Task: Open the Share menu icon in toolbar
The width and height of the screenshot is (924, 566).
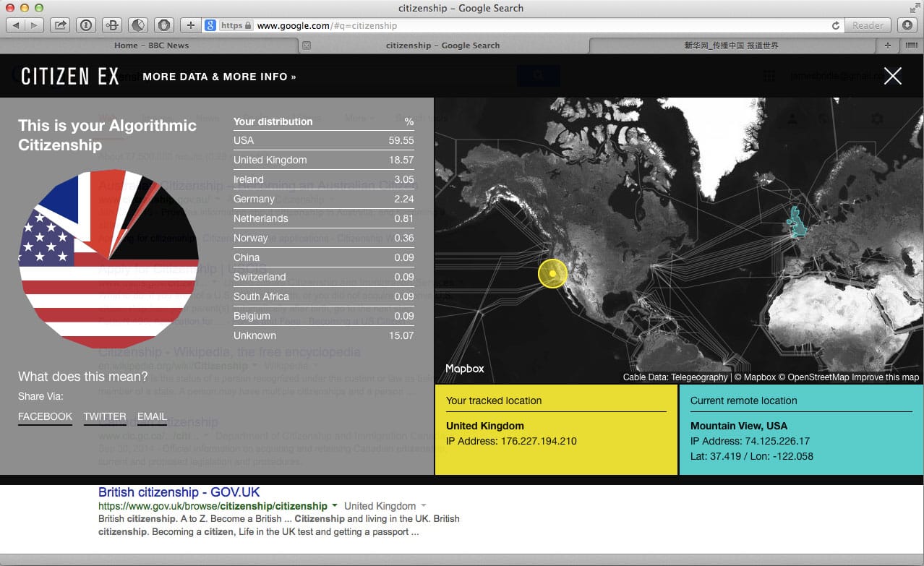Action: (x=61, y=25)
